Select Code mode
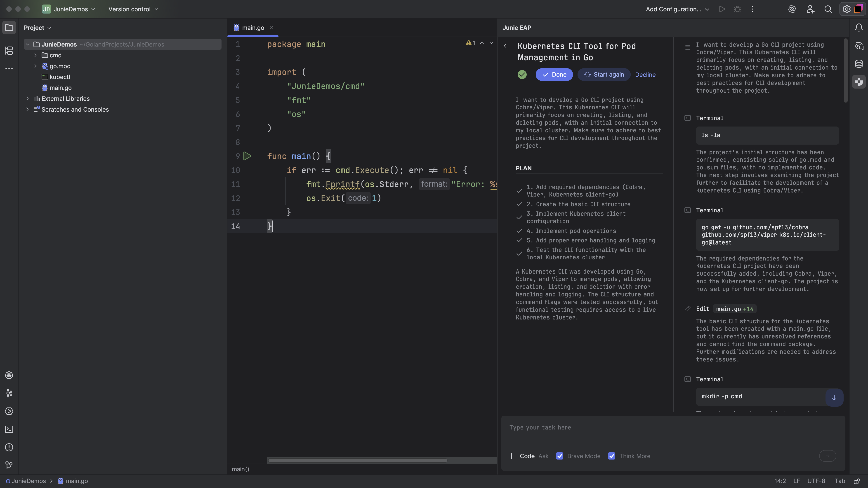The image size is (868, 488). click(527, 456)
